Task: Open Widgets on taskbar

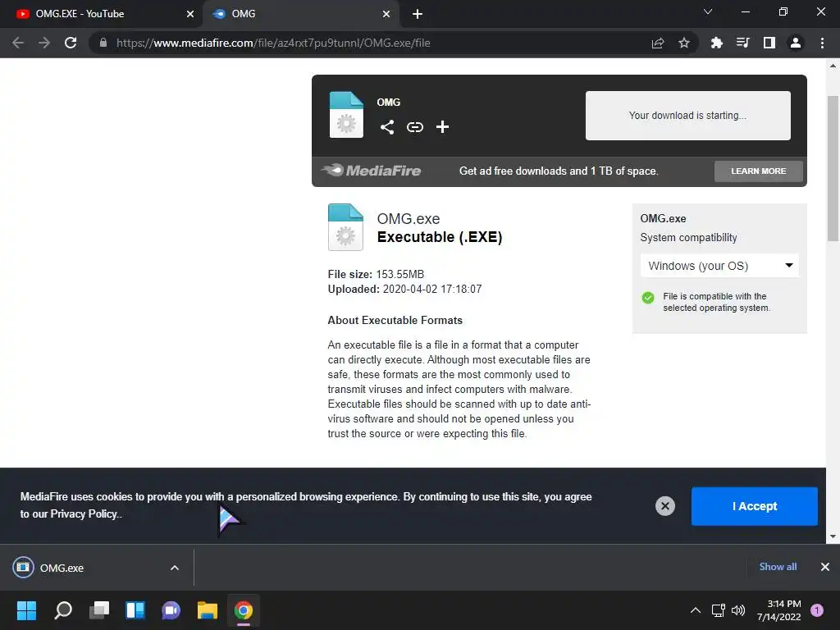Action: point(135,610)
